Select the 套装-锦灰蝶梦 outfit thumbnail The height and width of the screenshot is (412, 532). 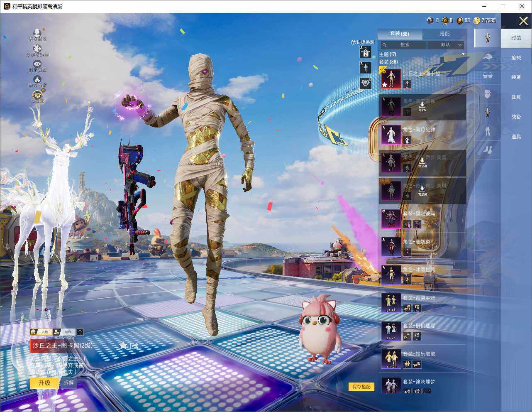(x=391, y=385)
